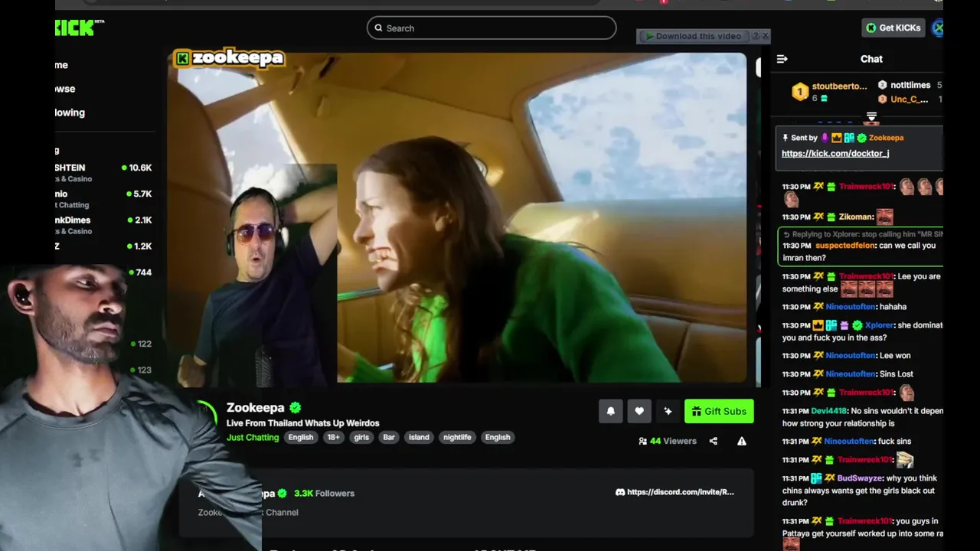Select English tag after nightlife
The height and width of the screenshot is (551, 980).
[x=498, y=438]
